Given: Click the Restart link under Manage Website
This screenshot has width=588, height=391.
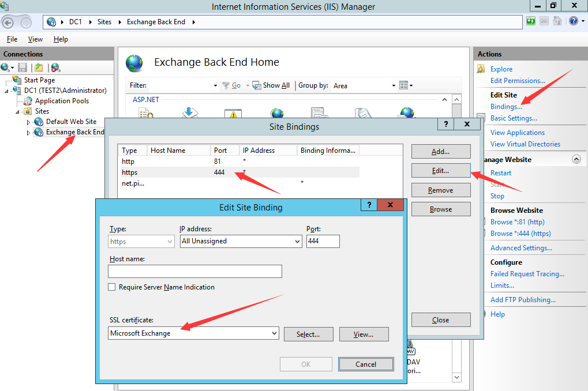Looking at the screenshot, I should click(501, 173).
